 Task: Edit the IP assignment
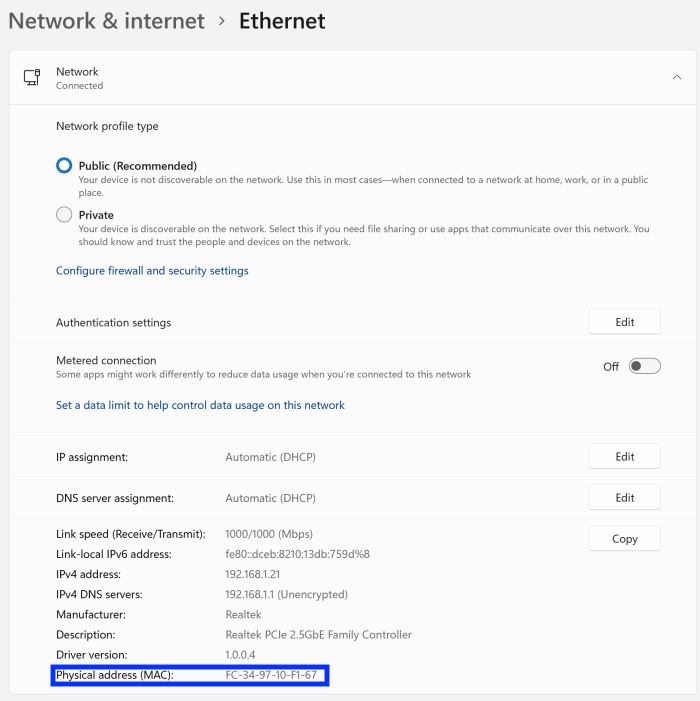tap(624, 456)
